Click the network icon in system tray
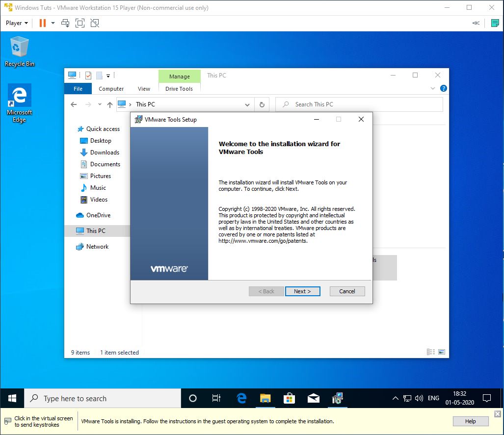This screenshot has width=504, height=435. (407, 398)
